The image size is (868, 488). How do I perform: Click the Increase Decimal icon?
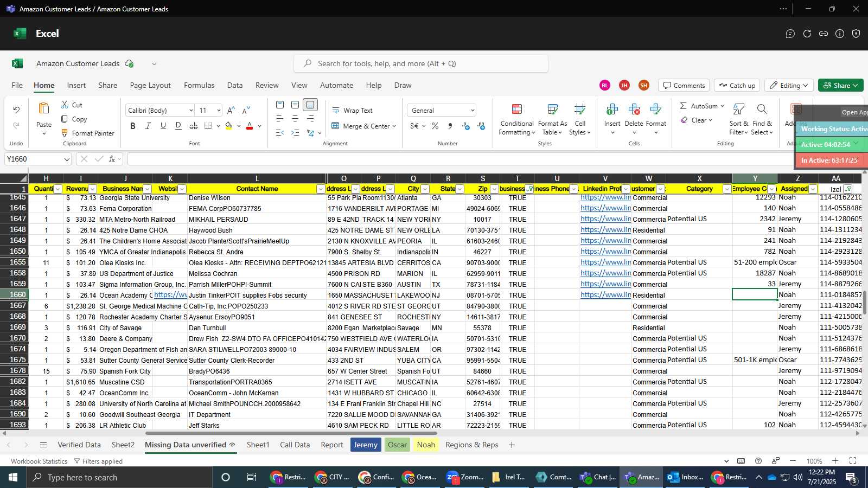[466, 126]
